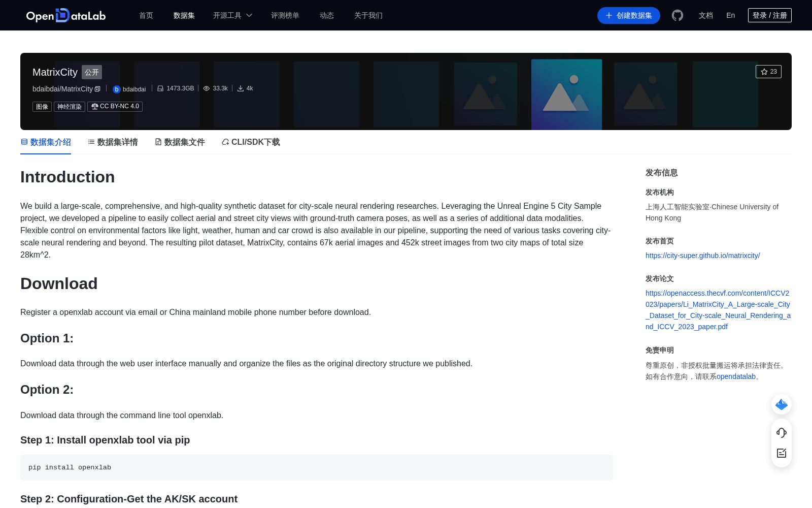Open the 动态 navigation item
The height and width of the screenshot is (508, 812).
point(327,15)
